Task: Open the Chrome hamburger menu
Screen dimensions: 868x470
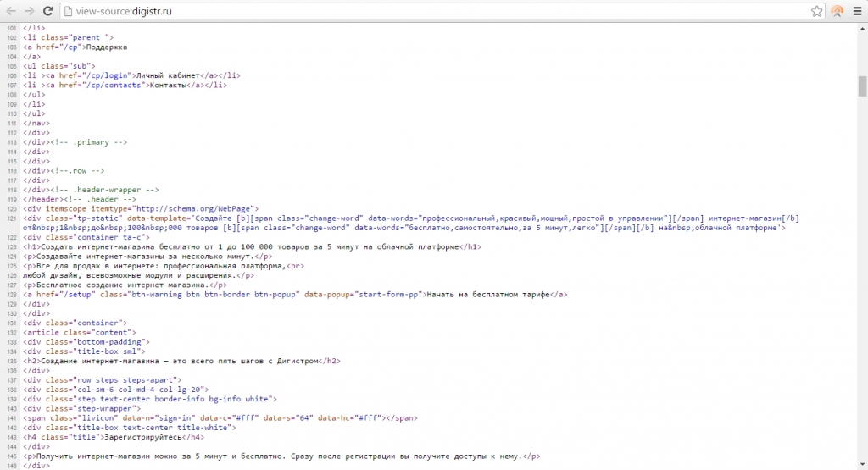Action: click(858, 11)
